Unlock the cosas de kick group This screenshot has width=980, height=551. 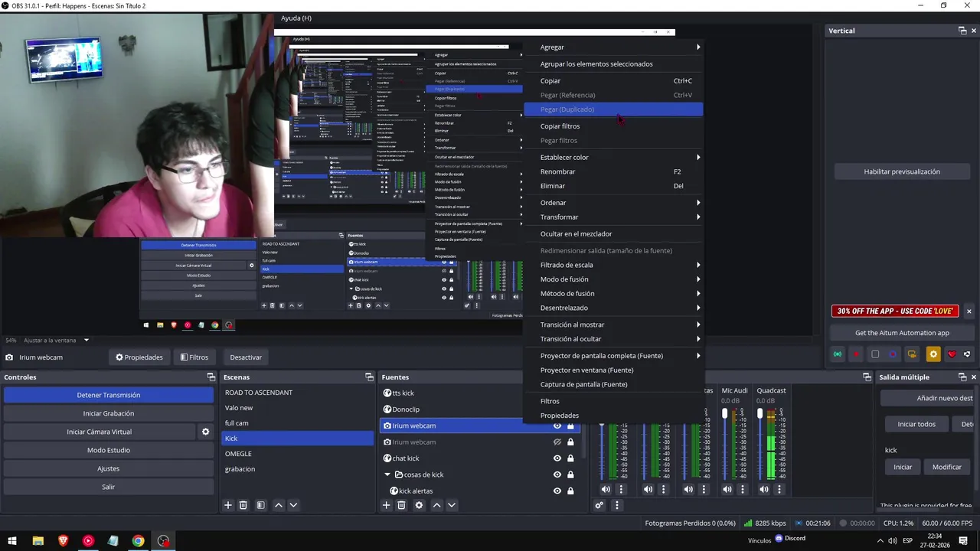[x=570, y=474]
